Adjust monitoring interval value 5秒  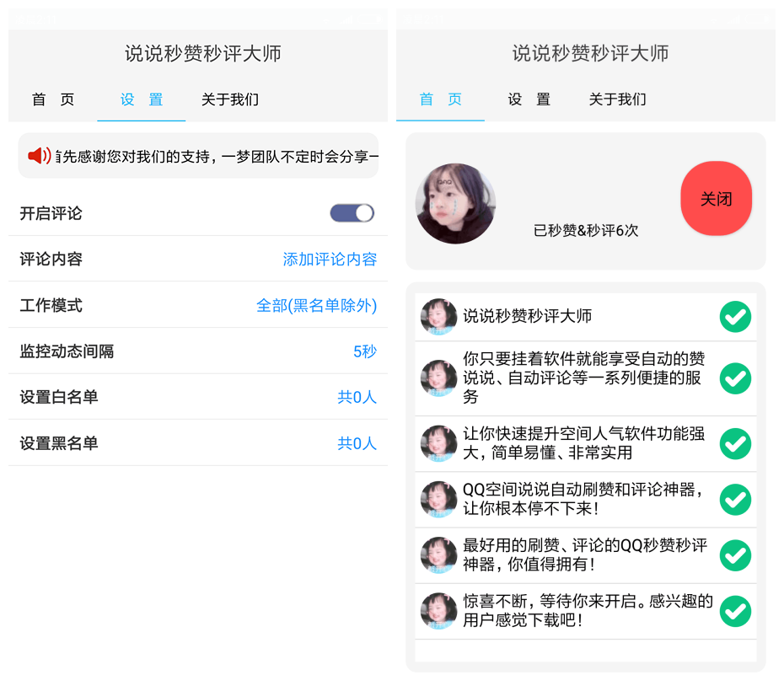click(365, 351)
